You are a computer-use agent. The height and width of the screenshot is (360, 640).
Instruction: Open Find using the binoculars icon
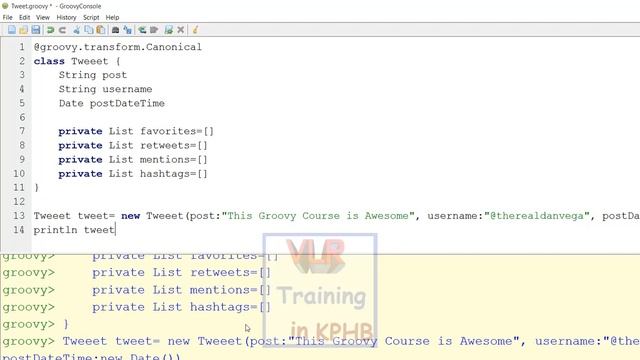116,30
